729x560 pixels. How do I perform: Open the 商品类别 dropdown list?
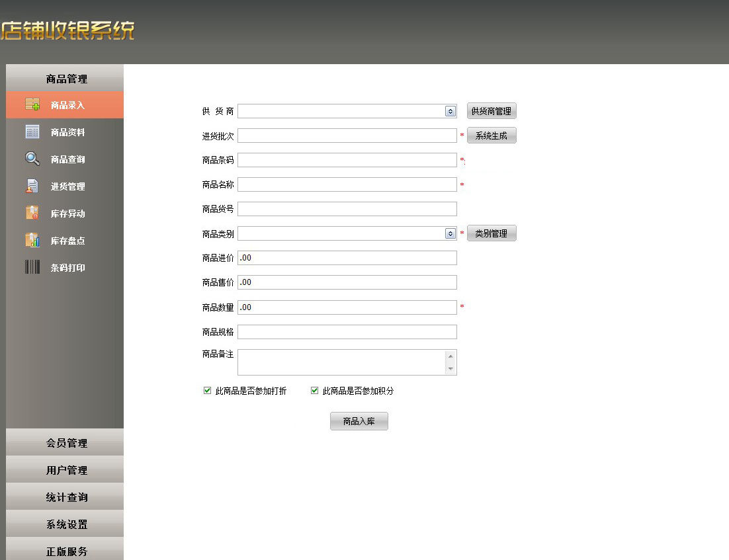click(450, 233)
